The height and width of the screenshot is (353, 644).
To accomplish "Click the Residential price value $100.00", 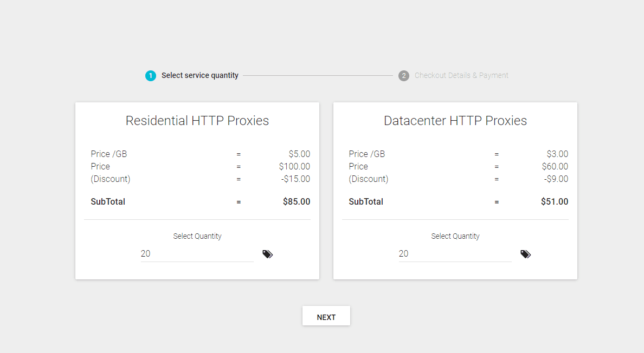I will click(294, 166).
